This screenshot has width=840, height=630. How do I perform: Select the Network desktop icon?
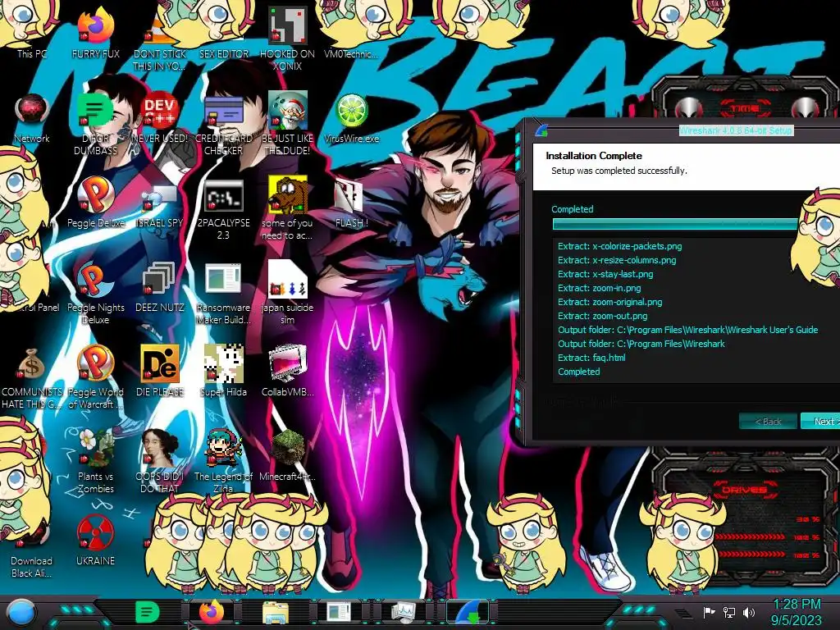32,118
